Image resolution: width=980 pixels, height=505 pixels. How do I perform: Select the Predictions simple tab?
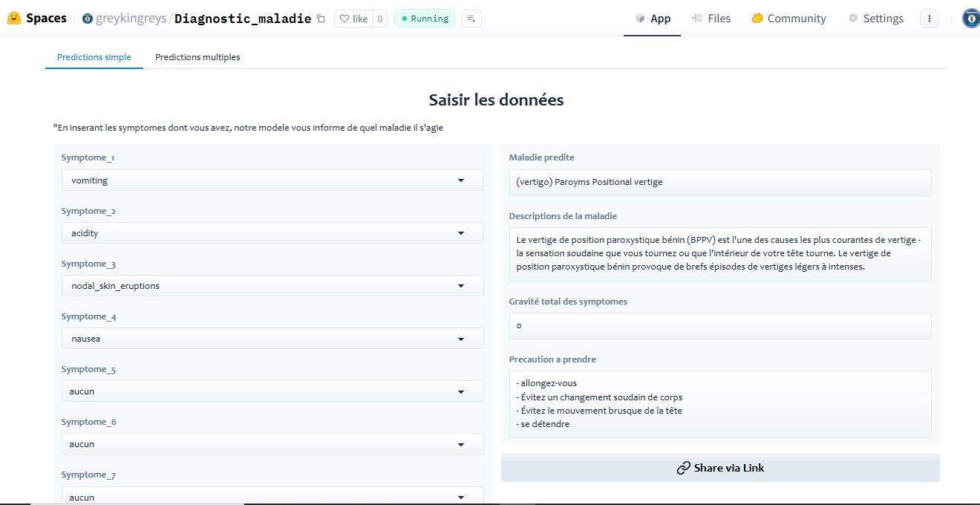[94, 57]
